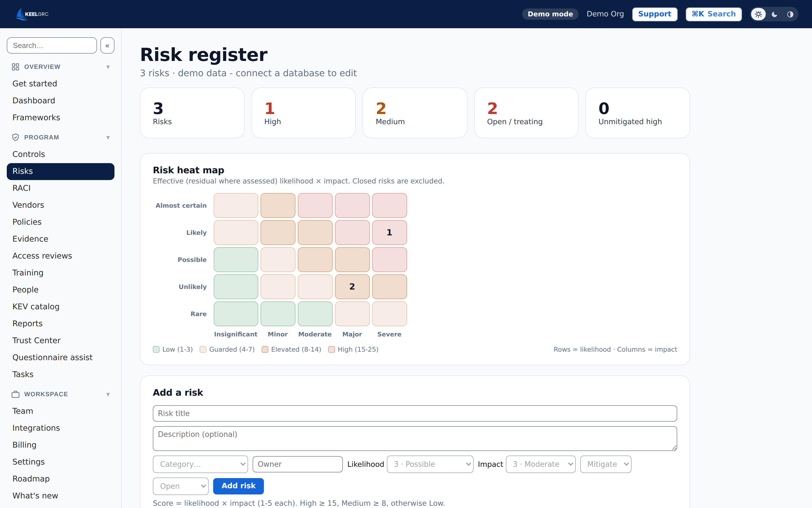Open the Mitigate treatment dropdown
This screenshot has width=812, height=508.
[606, 464]
